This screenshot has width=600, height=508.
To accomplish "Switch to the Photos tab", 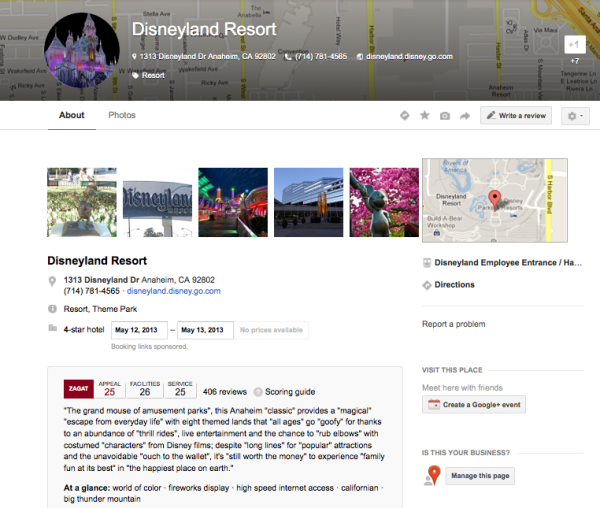I will (x=122, y=115).
